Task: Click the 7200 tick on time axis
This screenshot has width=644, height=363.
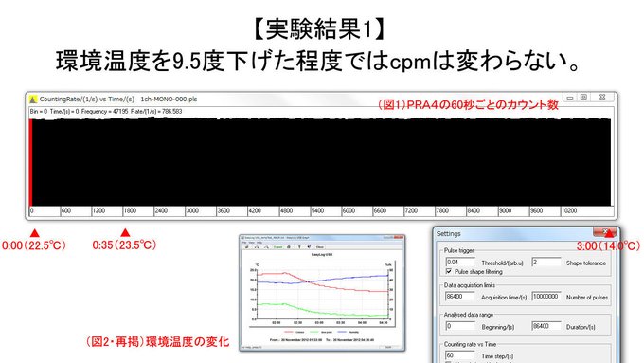Action: coord(411,211)
